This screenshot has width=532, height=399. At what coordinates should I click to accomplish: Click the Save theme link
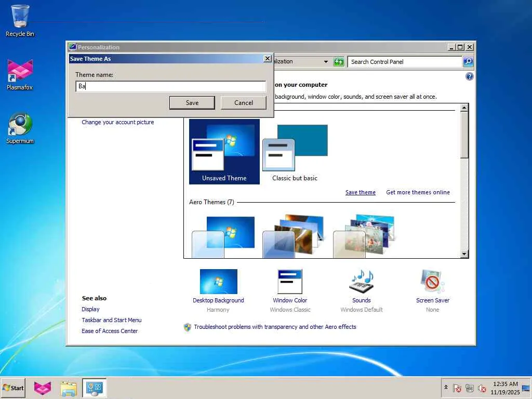click(361, 192)
